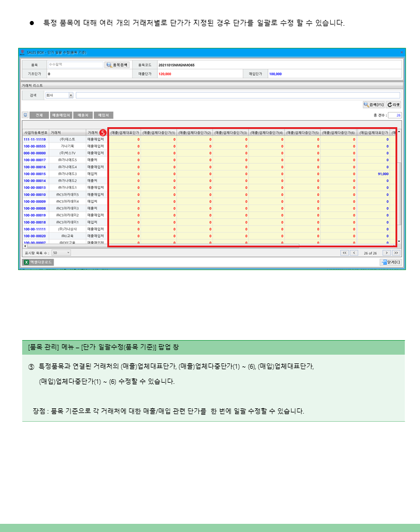
Task: Select business number 100-00-00008
Action: (x=34, y=208)
